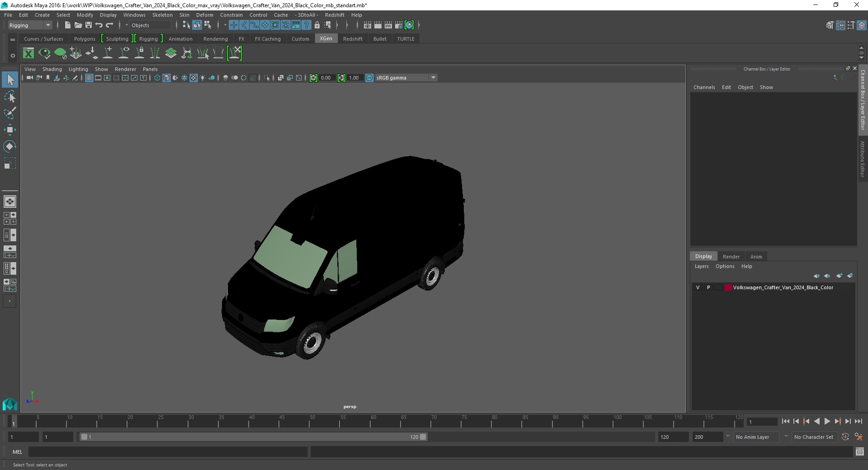The height and width of the screenshot is (470, 868).
Task: Activate the Scale tool
Action: click(x=10, y=163)
